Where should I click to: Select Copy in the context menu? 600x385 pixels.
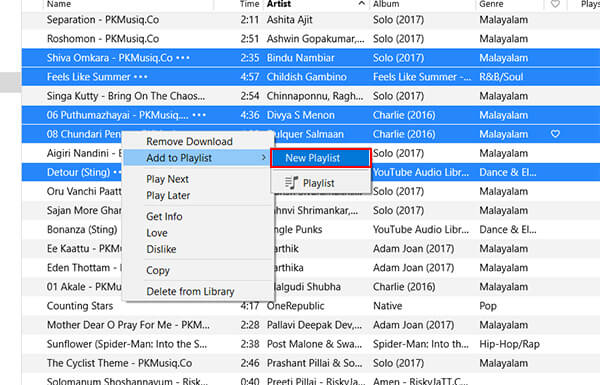pyautogui.click(x=158, y=270)
